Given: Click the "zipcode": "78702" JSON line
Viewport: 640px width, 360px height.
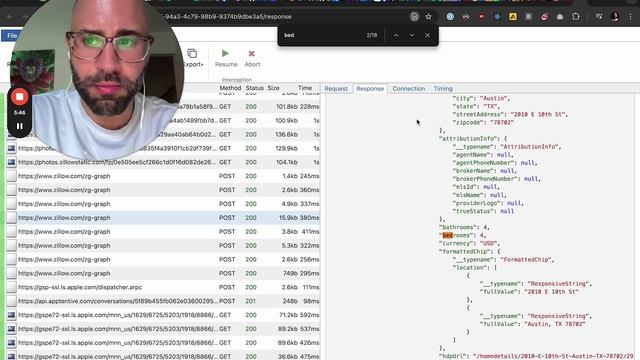Looking at the screenshot, I should (x=483, y=122).
